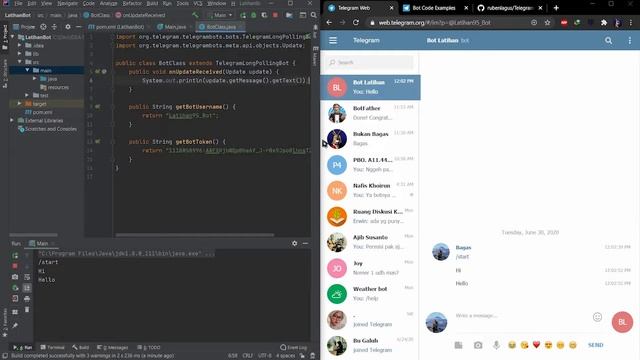Image resolution: width=640 pixels, height=360 pixels.
Task: Attach a file in Telegram
Action: click(x=459, y=345)
